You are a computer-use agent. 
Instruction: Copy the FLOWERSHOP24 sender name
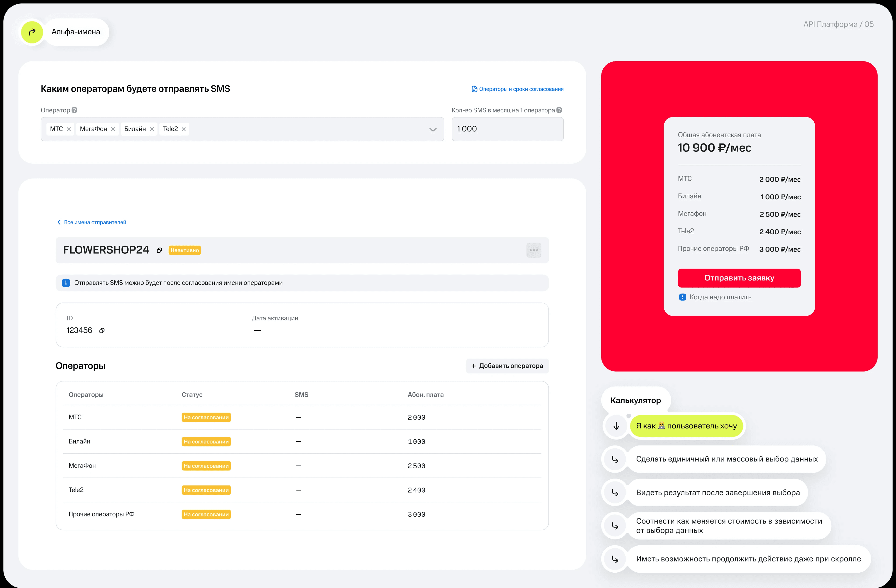click(x=159, y=251)
